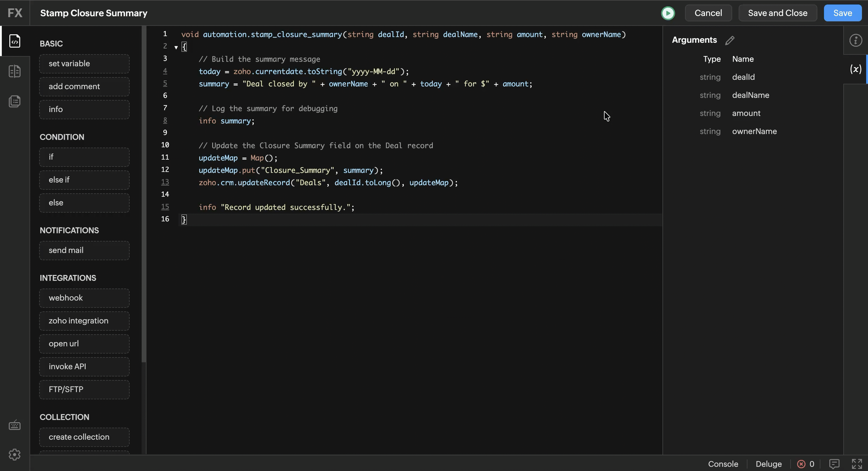
Task: Toggle fullscreen with the expand arrows icon
Action: coord(857,464)
